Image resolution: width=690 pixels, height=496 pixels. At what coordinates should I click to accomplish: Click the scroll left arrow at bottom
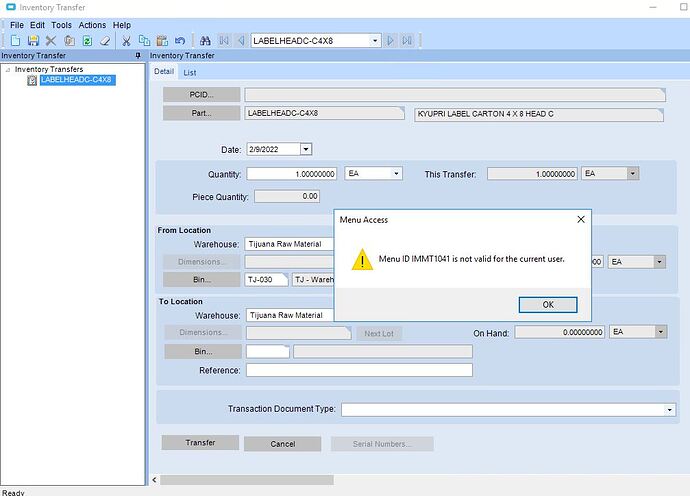tap(154, 480)
